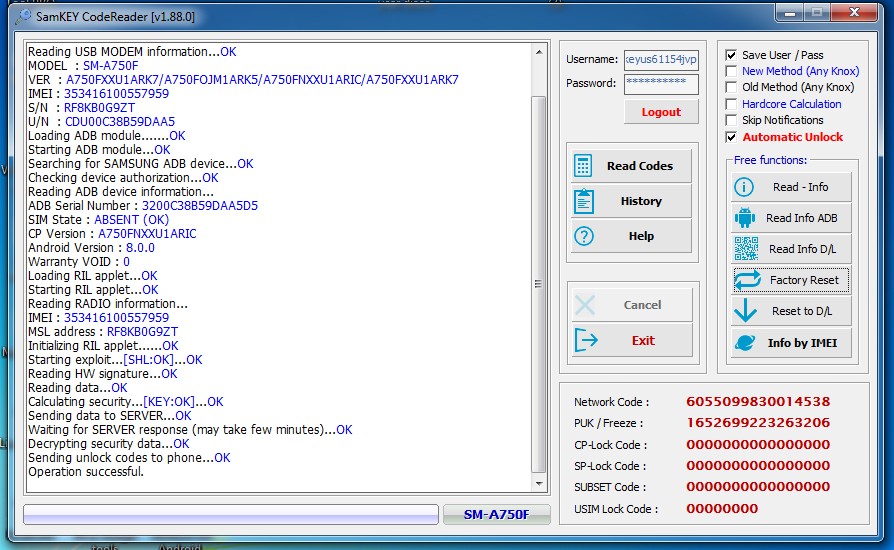894x550 pixels.
Task: Click ADB Serial Number 3200C38B59DAA5D5
Action: point(200,205)
